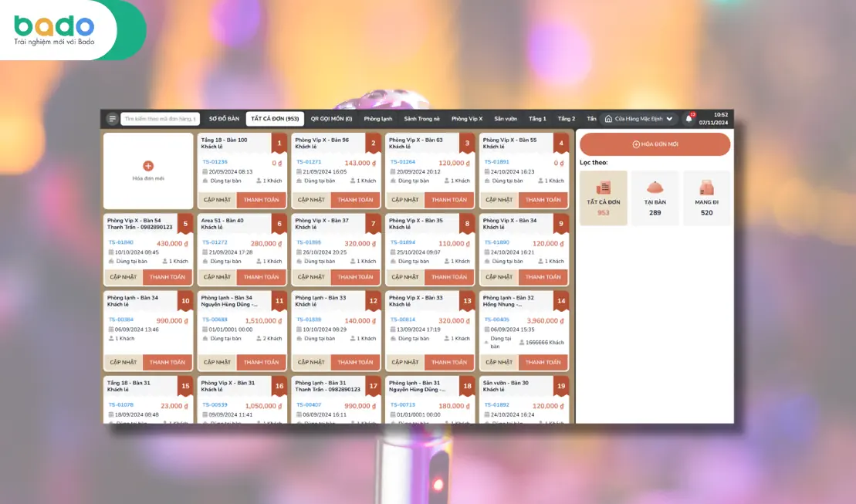
Task: Click the Bado logo
Action: point(54,30)
